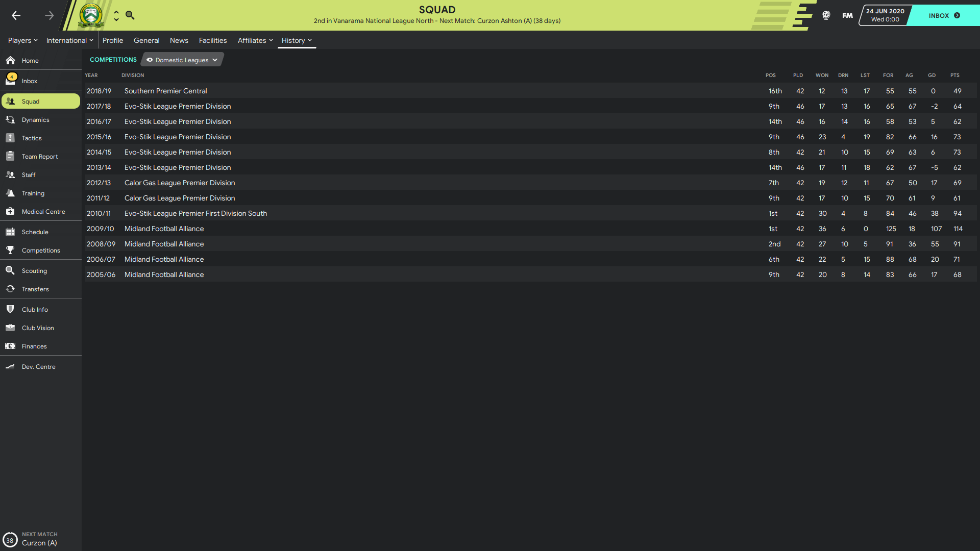Click the 24 Jun 2020 date box
Viewport: 980px width, 551px height.
pos(885,15)
